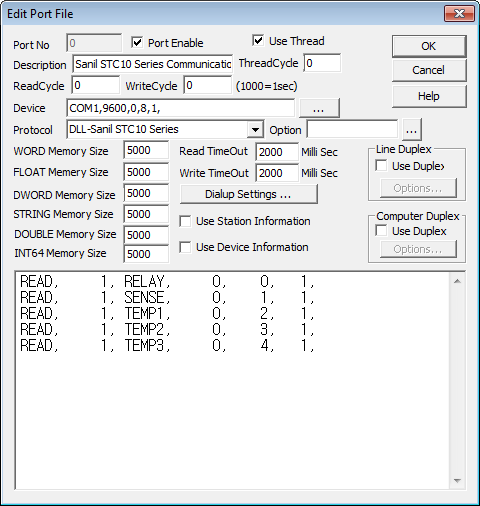Click the browse button next to Device
Viewport: 480px width, 506px height.
pos(319,108)
